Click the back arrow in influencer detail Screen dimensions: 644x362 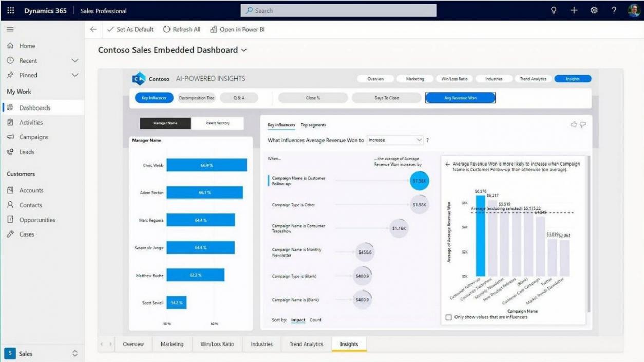447,164
